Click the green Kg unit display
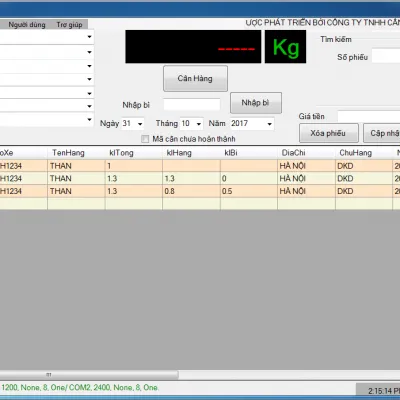 click(x=285, y=47)
